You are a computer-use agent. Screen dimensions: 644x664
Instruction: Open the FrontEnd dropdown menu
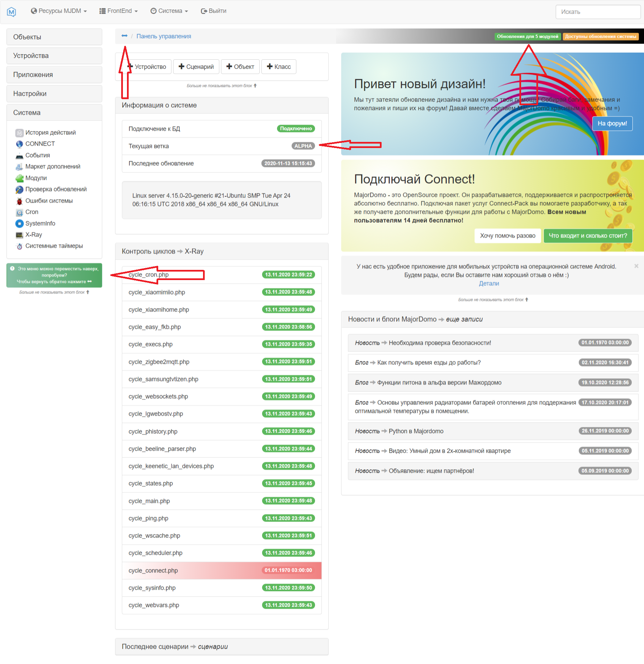point(118,11)
